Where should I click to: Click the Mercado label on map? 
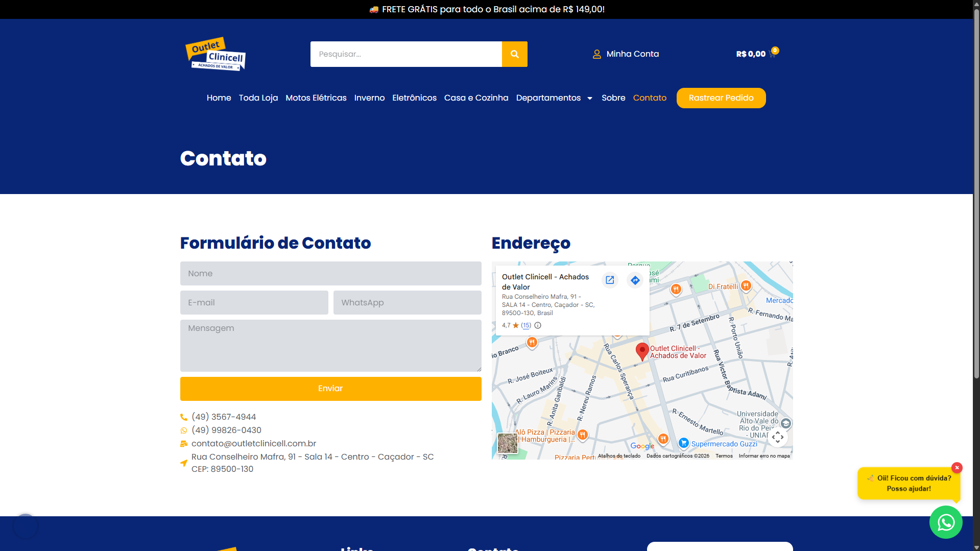pyautogui.click(x=779, y=301)
